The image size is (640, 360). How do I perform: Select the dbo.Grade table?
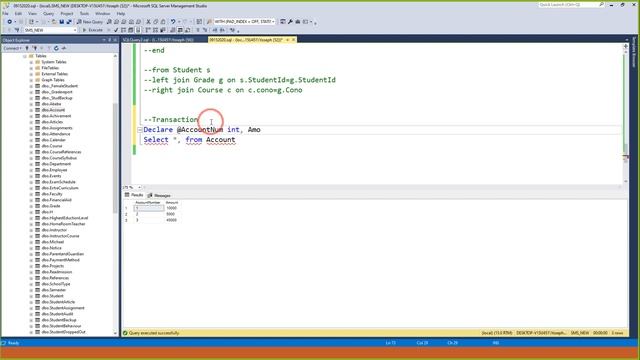51,206
